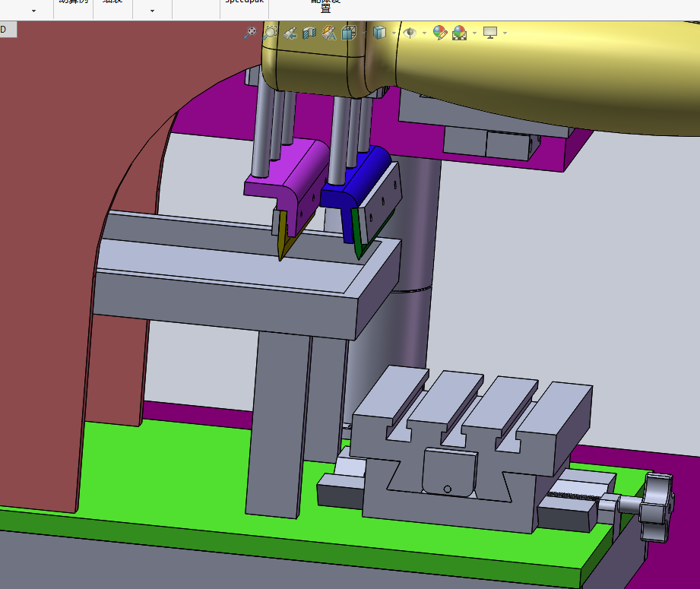700x589 pixels.
Task: Click the Display Style cube icon
Action: point(379,33)
